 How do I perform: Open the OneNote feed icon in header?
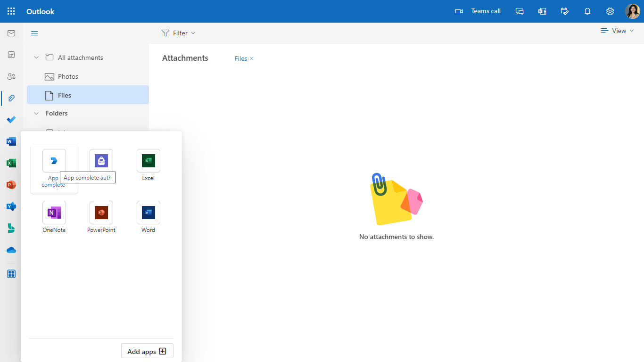click(x=542, y=11)
